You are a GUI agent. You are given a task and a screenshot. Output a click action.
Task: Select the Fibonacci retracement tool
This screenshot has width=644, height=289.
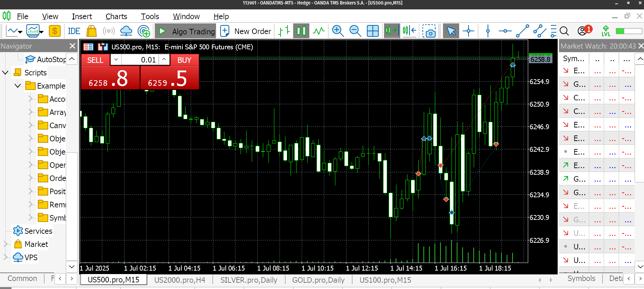[x=553, y=31]
